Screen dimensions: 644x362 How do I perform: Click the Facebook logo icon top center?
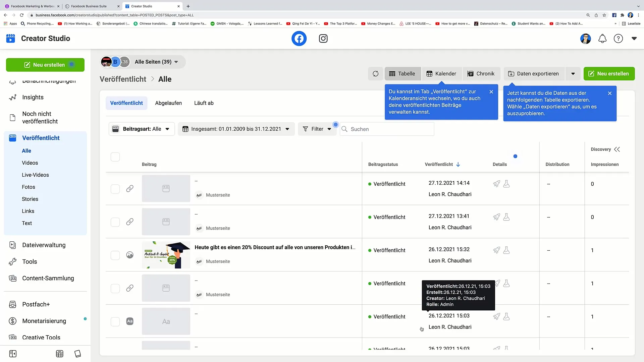(x=299, y=39)
